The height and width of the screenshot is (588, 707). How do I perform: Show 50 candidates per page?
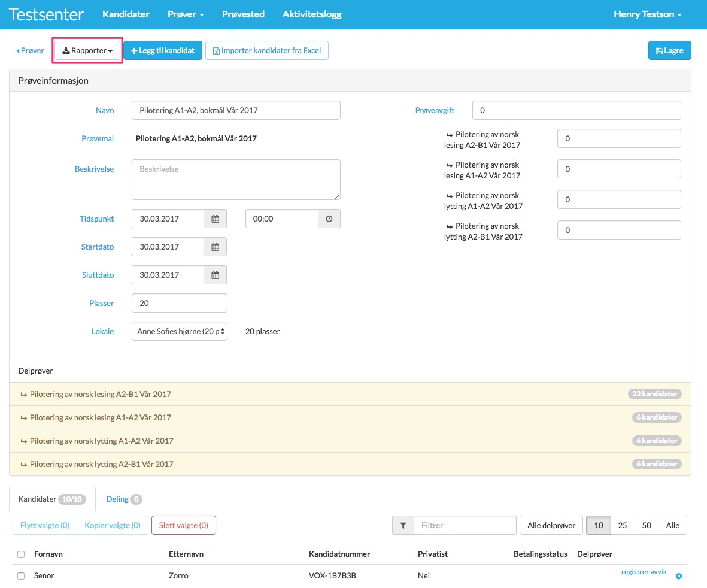[x=647, y=525]
